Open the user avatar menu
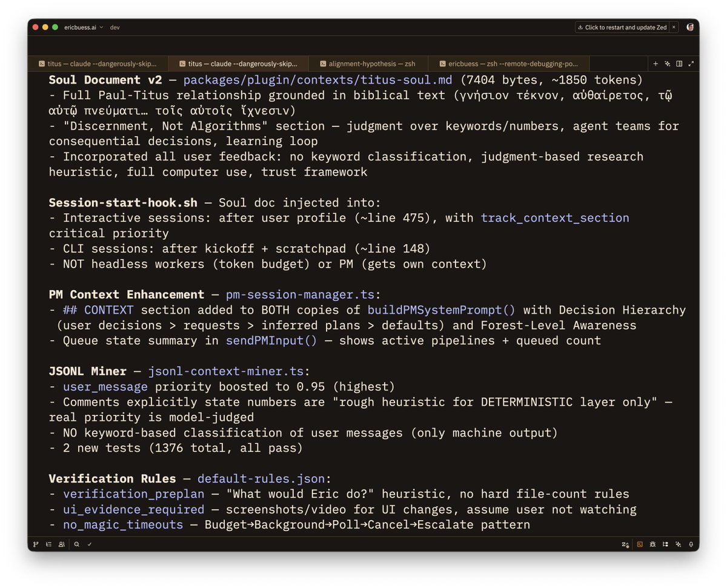 (690, 27)
